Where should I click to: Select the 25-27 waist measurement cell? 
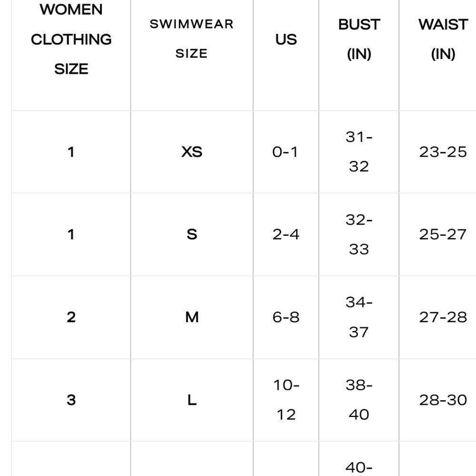[x=443, y=234]
